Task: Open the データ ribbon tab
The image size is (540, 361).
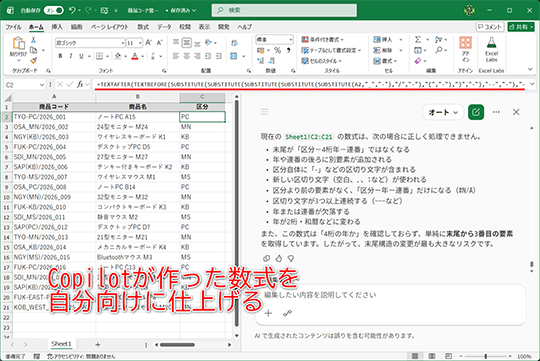Action: click(164, 27)
